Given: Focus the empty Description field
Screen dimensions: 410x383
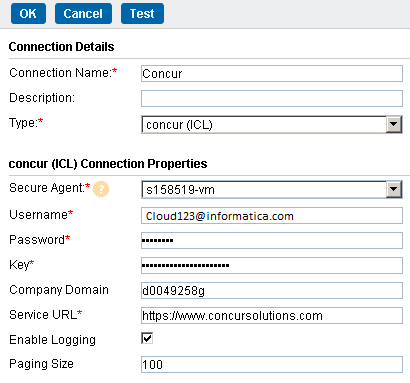Looking at the screenshot, I should [272, 99].
